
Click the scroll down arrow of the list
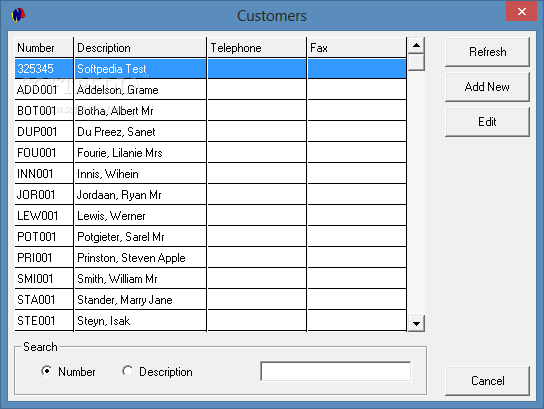(x=416, y=324)
